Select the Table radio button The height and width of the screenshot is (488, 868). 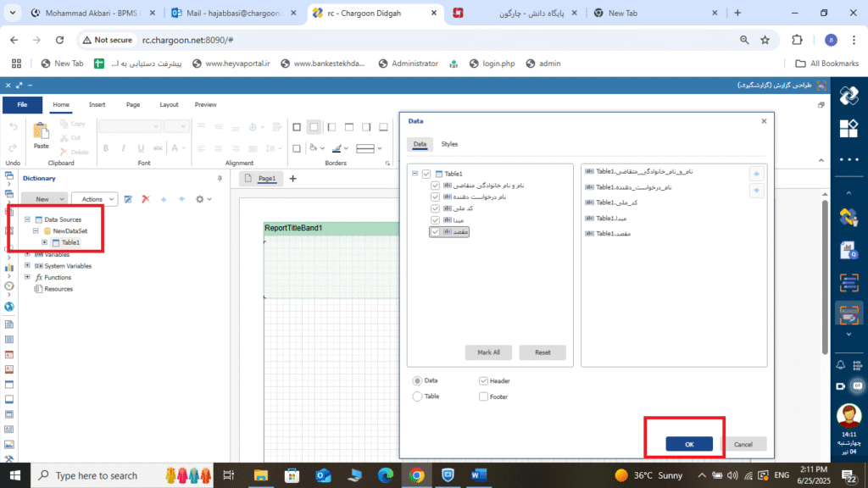click(x=417, y=396)
